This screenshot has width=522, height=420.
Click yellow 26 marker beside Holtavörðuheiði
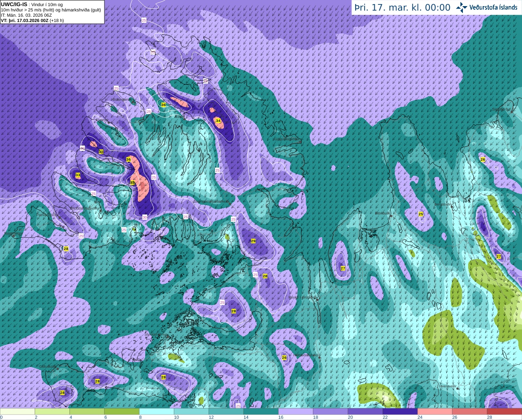tap(284, 358)
